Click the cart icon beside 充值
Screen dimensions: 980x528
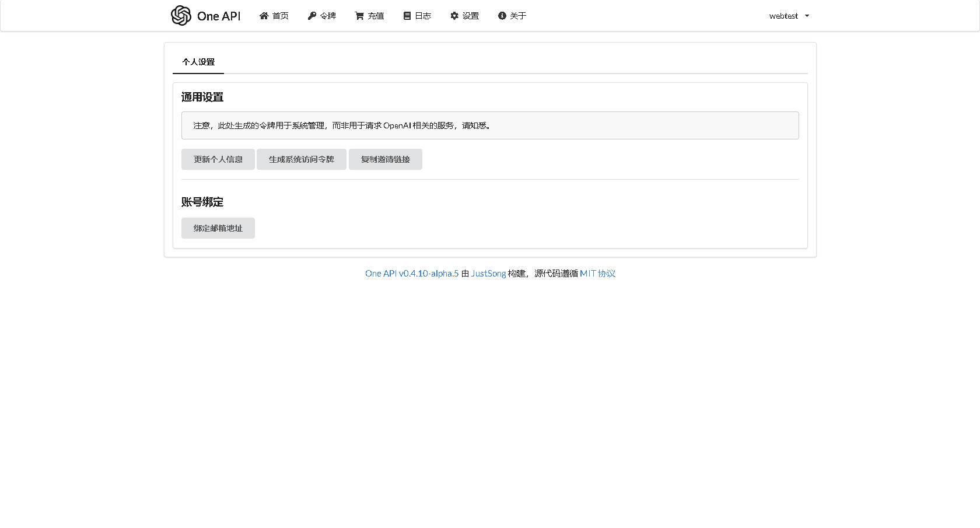click(x=359, y=16)
